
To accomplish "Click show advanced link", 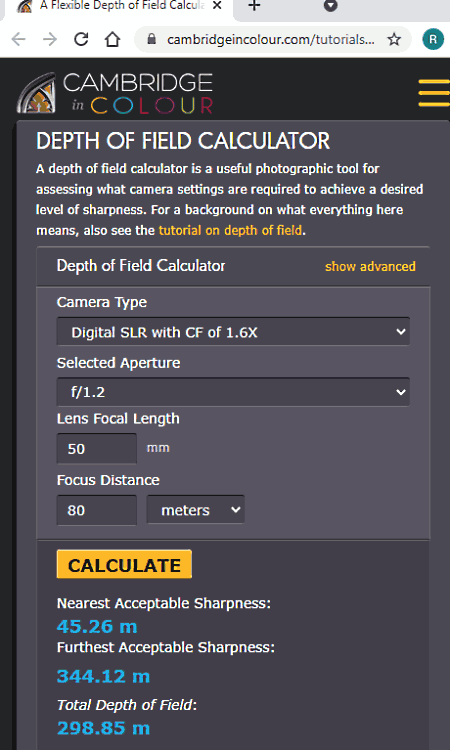I will [370, 266].
